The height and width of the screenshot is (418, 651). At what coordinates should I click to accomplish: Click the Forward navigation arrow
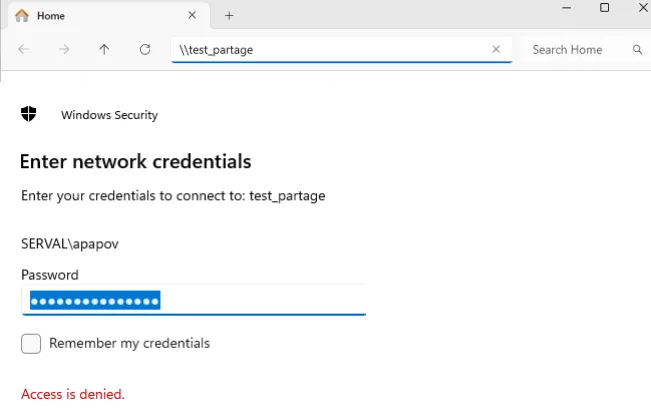coord(64,49)
